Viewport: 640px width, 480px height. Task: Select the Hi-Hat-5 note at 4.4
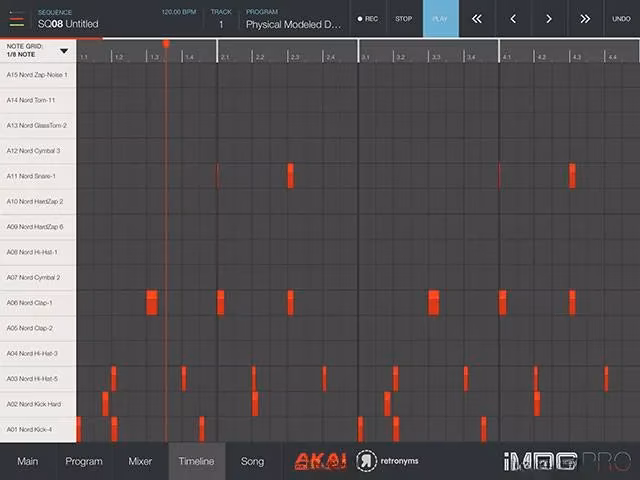point(606,379)
